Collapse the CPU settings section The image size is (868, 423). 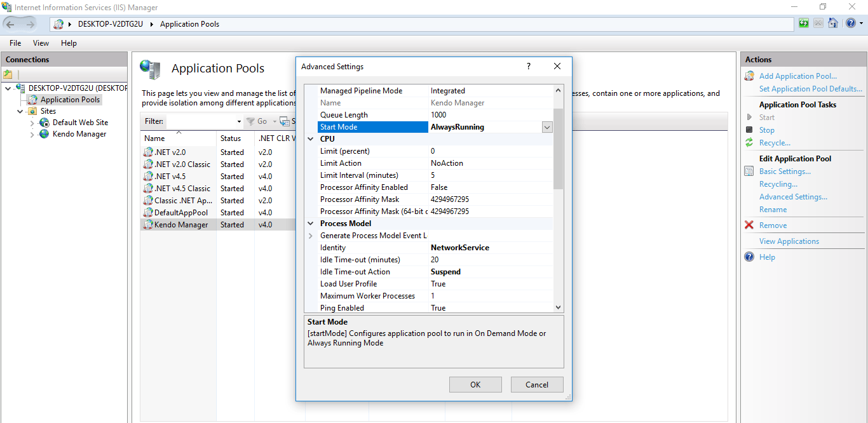click(310, 138)
